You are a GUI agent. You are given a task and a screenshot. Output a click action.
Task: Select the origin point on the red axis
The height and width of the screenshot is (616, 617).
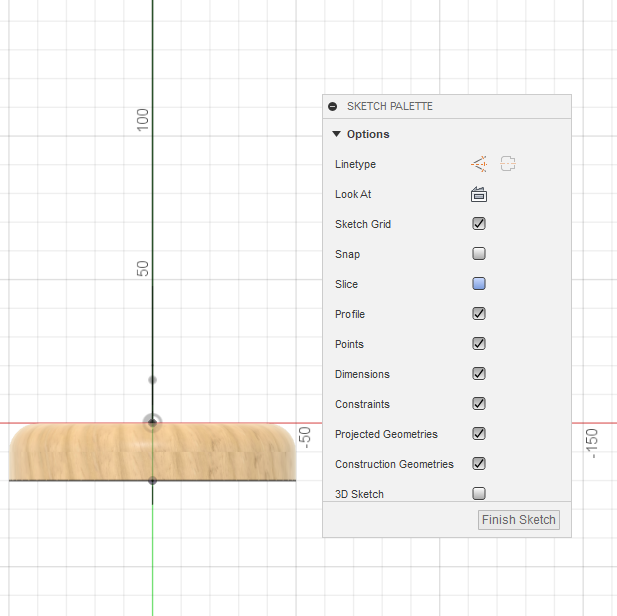point(152,422)
